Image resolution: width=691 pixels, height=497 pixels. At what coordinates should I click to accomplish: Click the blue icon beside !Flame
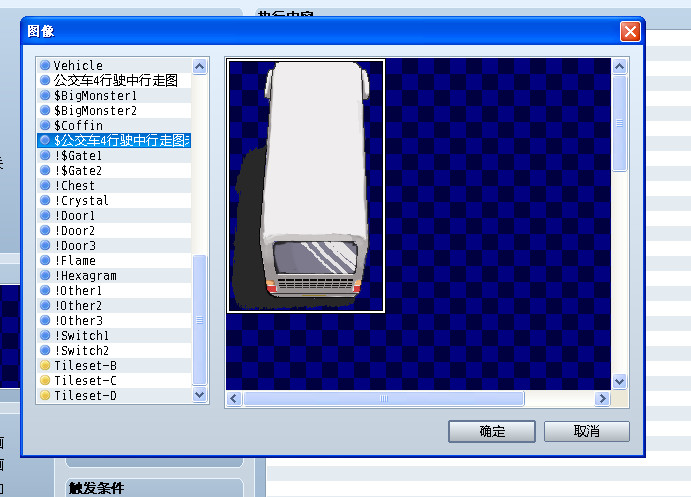pos(45,260)
